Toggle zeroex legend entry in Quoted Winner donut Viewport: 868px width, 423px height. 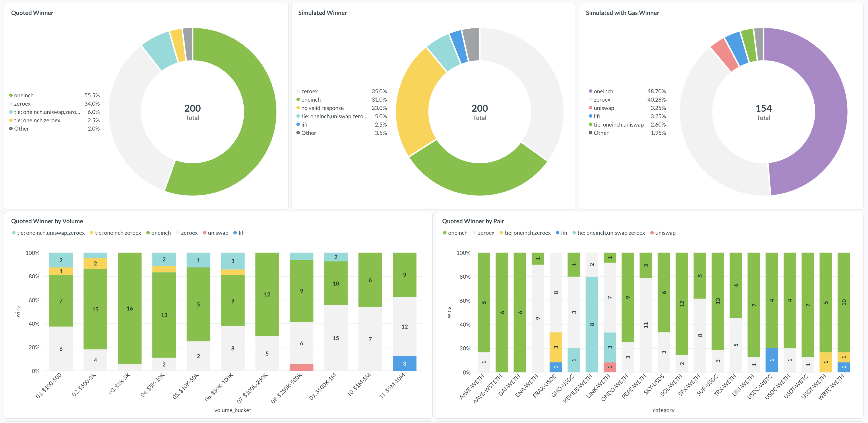click(x=22, y=104)
